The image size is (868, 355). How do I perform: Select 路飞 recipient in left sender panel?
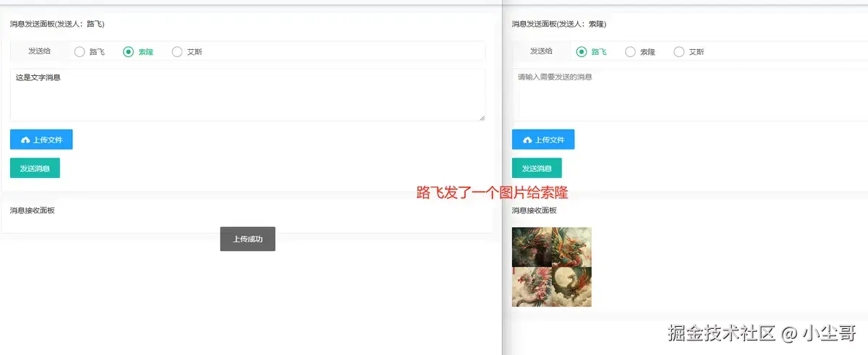[90, 52]
